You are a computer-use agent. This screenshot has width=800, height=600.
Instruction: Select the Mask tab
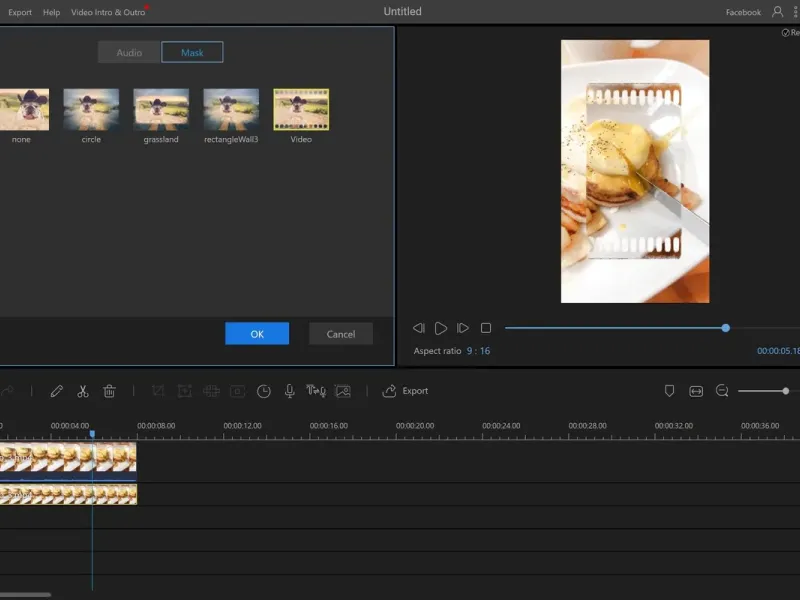click(192, 52)
